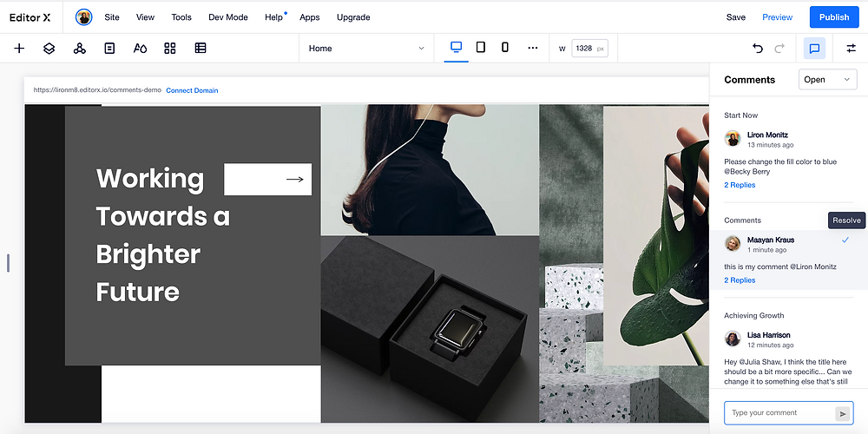Open the Tools menu
Viewport: 868px width, 434px height.
tap(181, 17)
